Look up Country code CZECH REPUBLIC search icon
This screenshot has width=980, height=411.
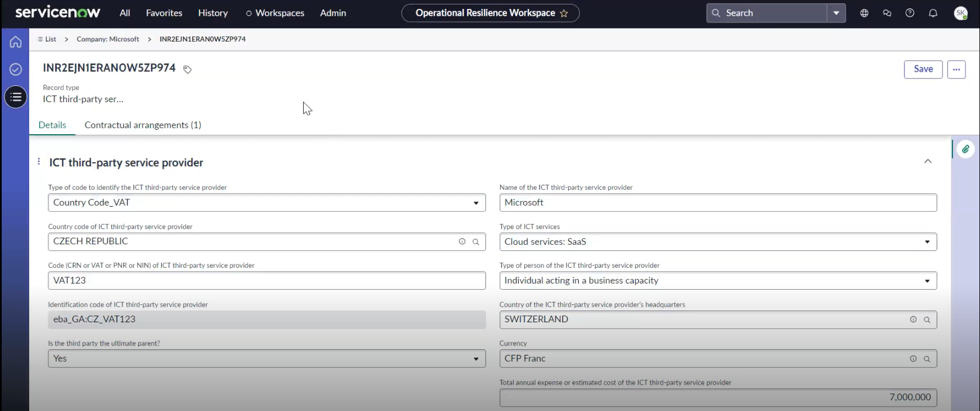coord(476,241)
